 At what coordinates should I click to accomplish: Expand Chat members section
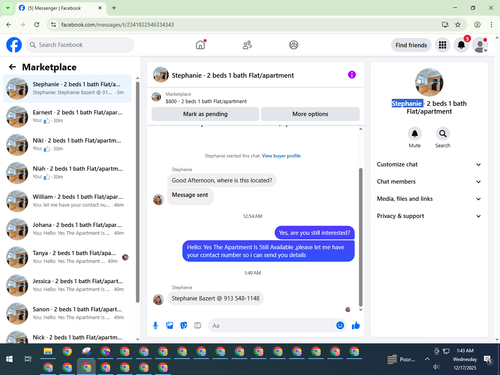point(429,182)
